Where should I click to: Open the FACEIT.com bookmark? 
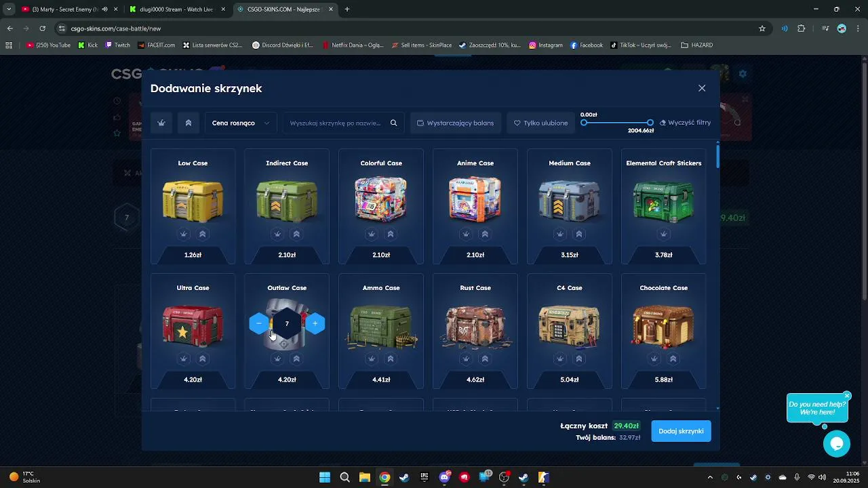[156, 45]
